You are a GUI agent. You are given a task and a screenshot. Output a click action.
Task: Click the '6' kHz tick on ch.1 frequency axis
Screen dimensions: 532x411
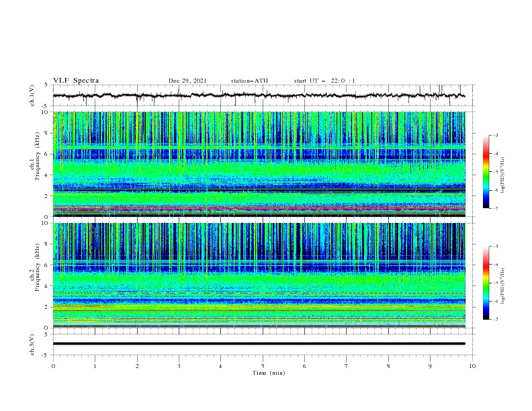point(48,154)
